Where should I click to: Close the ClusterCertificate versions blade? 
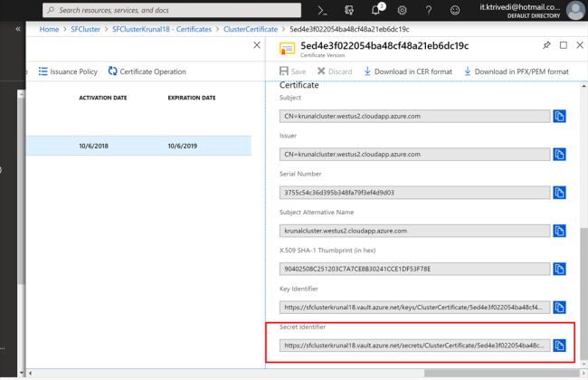click(257, 45)
